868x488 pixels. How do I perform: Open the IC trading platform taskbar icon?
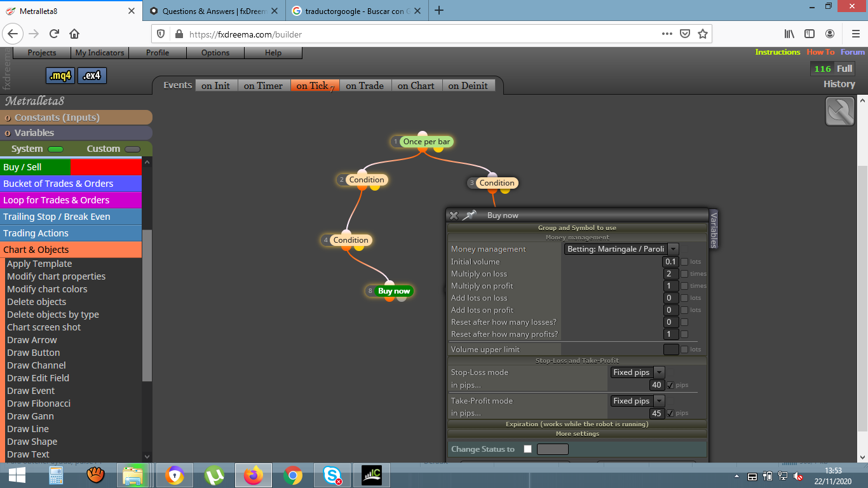pyautogui.click(x=372, y=475)
